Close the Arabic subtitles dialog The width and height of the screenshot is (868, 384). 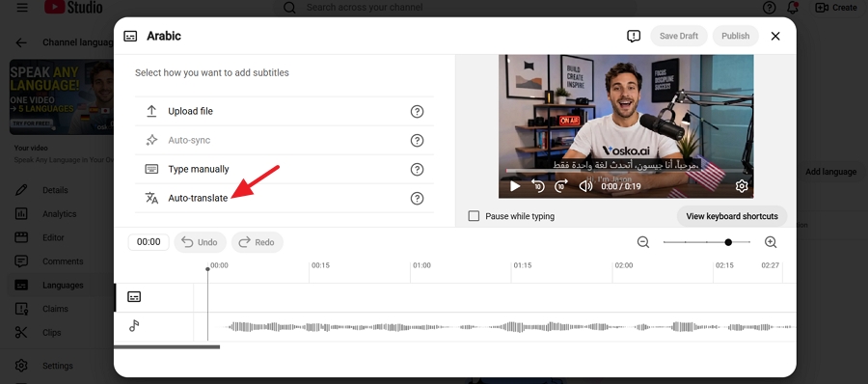tap(775, 36)
